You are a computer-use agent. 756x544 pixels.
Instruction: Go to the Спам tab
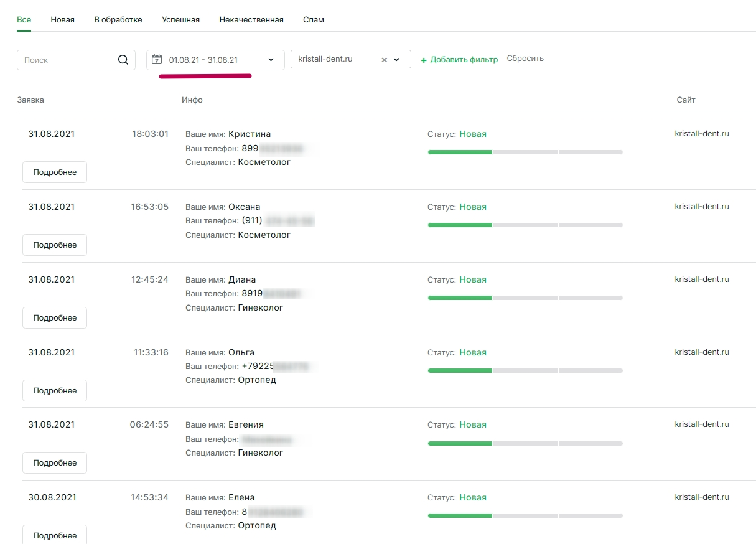[x=314, y=20]
